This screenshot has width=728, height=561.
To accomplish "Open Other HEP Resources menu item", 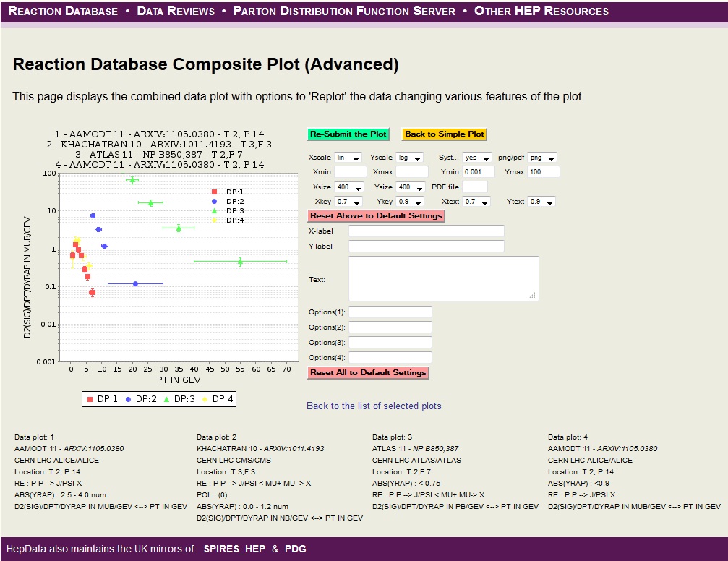I will 541,11.
